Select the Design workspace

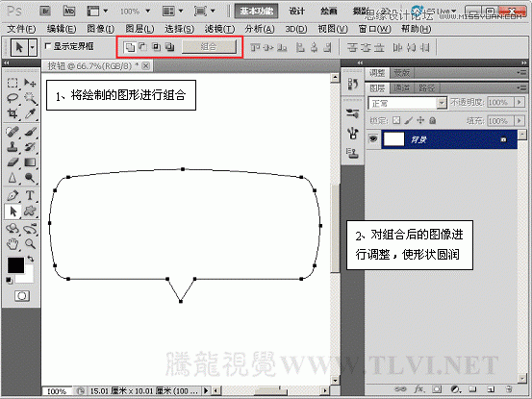297,12
